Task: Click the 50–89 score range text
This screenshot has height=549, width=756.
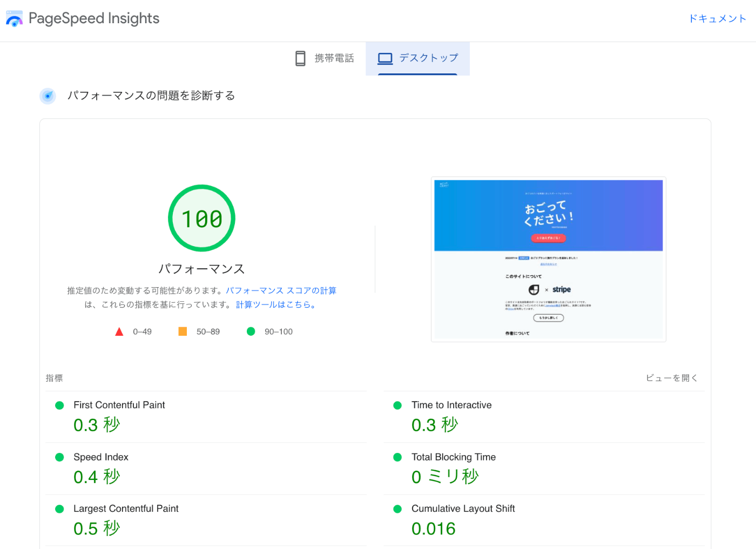Action: [x=208, y=331]
